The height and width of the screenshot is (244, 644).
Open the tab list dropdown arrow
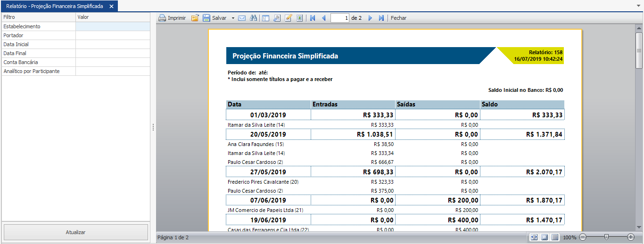click(638, 6)
